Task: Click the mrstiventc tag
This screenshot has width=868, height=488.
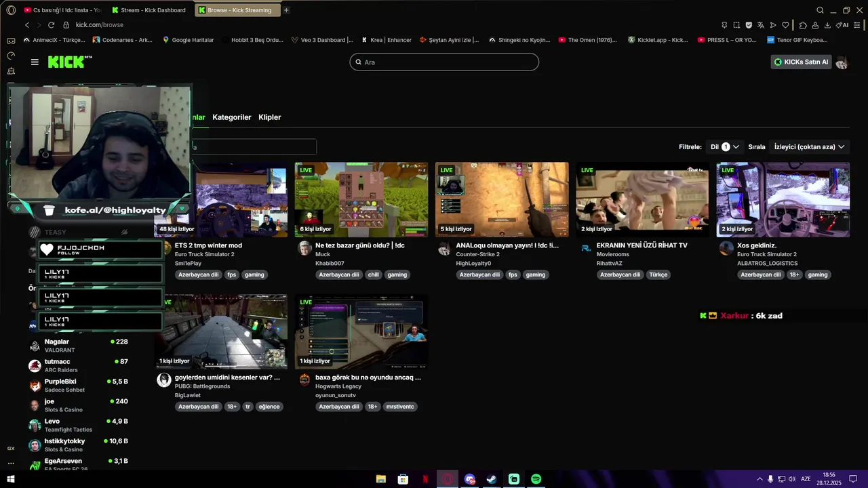Action: [400, 407]
